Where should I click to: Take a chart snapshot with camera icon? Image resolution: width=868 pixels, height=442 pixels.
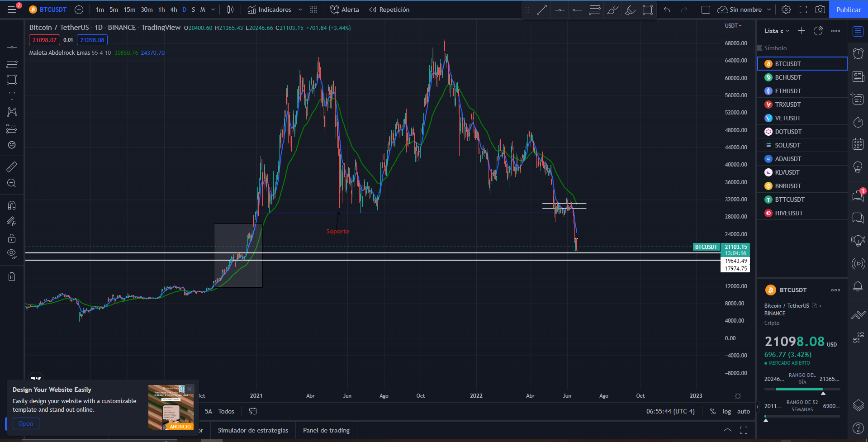pyautogui.click(x=820, y=10)
